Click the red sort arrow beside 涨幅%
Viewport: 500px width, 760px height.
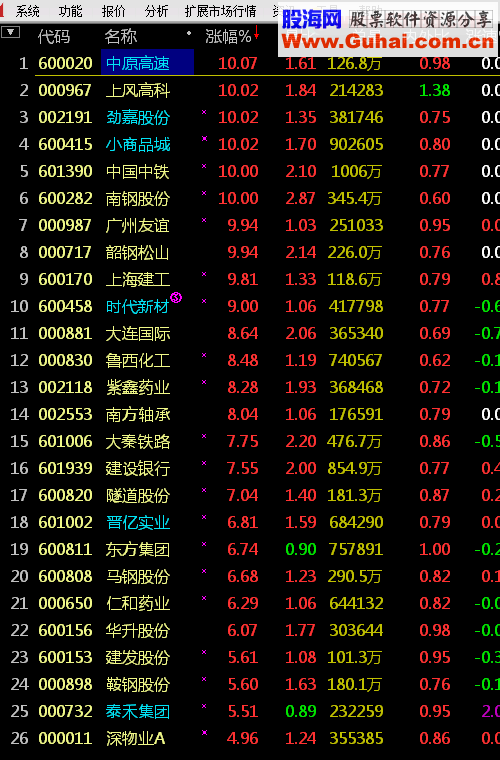click(256, 33)
